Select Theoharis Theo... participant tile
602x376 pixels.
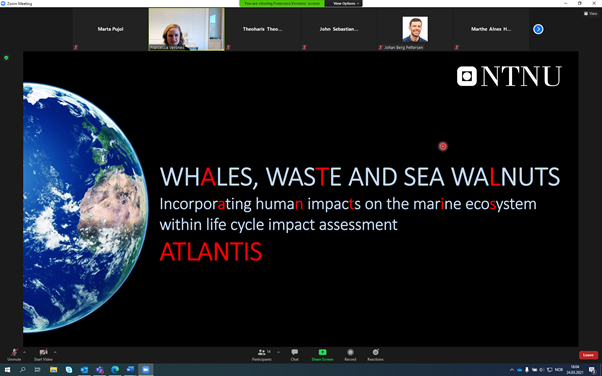[x=262, y=29]
